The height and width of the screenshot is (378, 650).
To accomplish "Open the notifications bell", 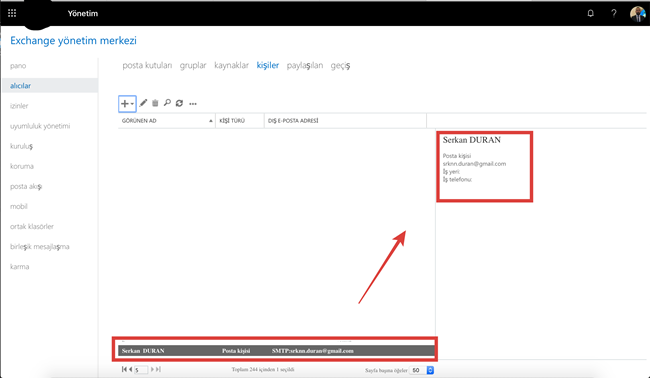I will tap(590, 13).
